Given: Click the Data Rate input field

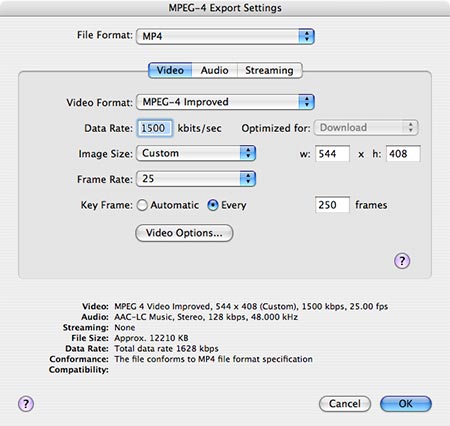Looking at the screenshot, I should 154,128.
